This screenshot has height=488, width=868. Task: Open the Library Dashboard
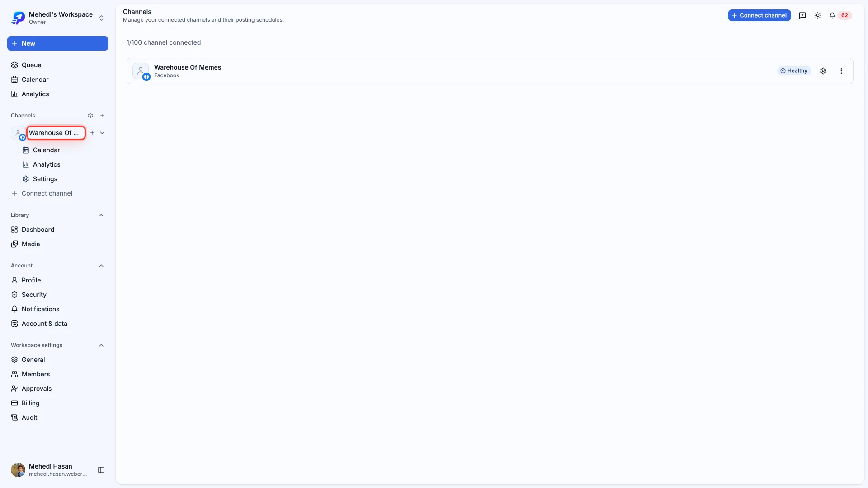coord(58,230)
